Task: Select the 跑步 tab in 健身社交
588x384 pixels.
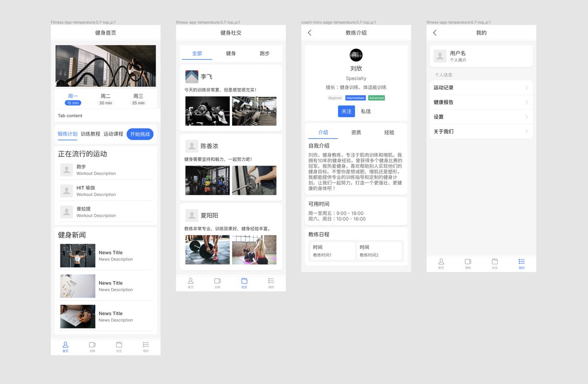Action: [x=265, y=53]
